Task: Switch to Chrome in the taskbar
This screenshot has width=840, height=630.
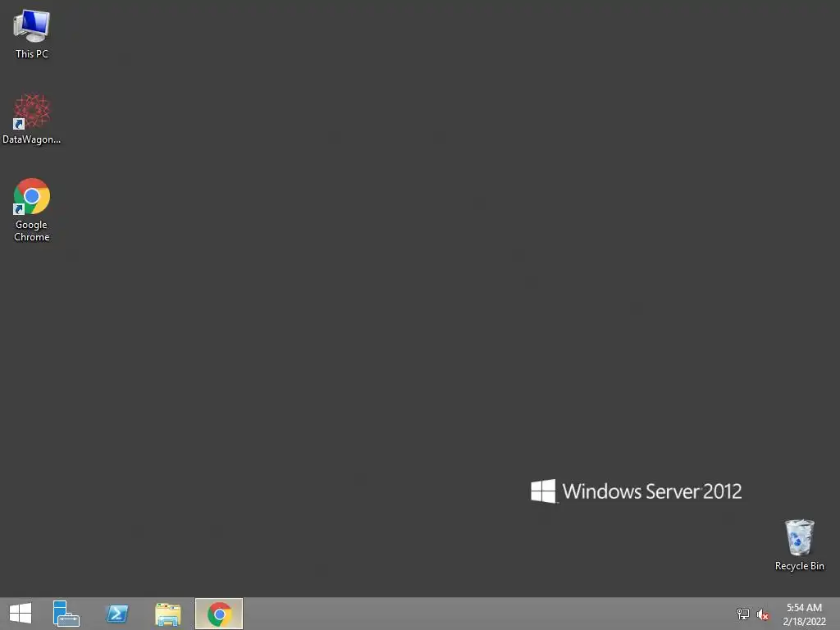Action: click(x=219, y=614)
